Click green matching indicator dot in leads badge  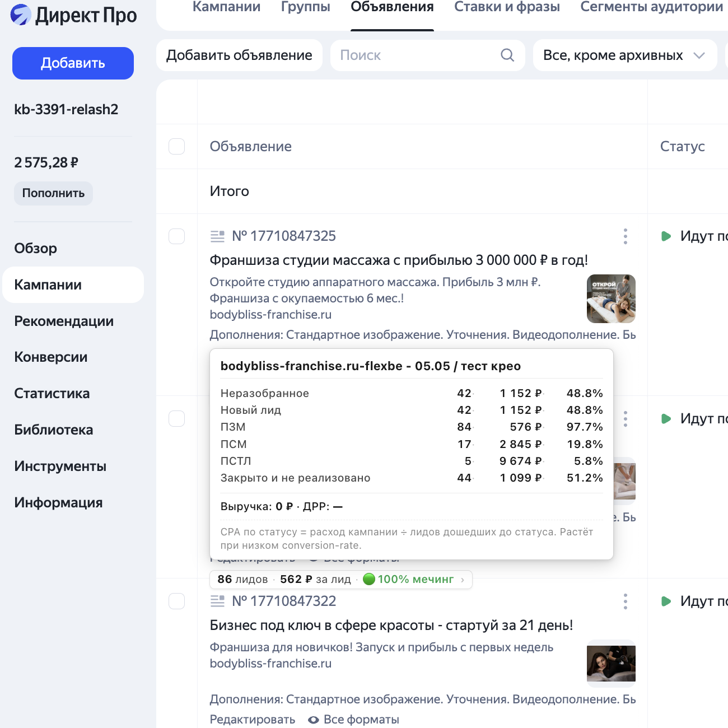(368, 579)
